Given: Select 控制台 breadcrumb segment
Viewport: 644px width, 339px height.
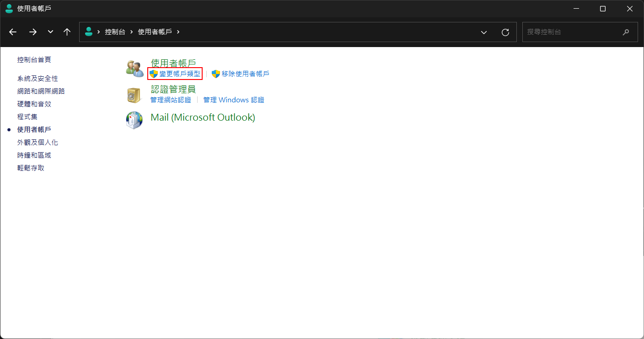Looking at the screenshot, I should (115, 32).
